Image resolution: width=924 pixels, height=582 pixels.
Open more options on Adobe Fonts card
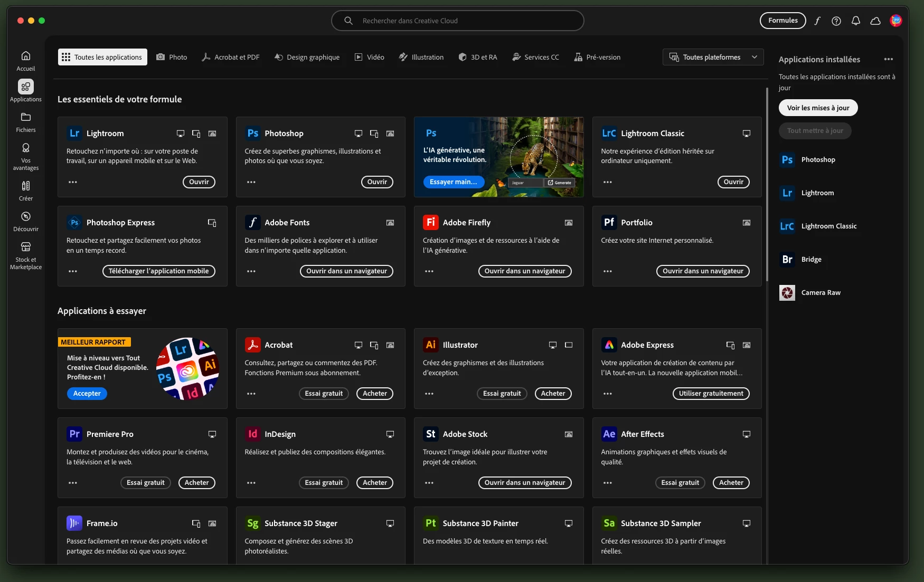[251, 271]
